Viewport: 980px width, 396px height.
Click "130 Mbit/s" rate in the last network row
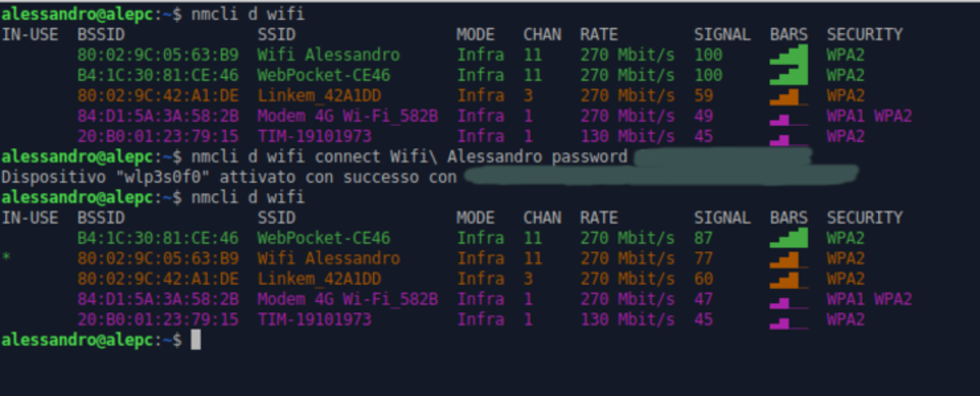click(x=627, y=320)
